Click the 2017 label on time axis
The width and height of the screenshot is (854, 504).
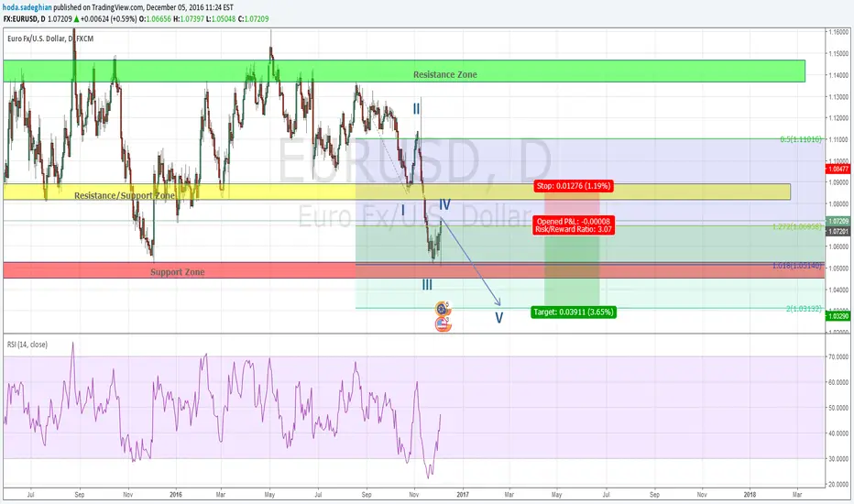pyautogui.click(x=463, y=495)
